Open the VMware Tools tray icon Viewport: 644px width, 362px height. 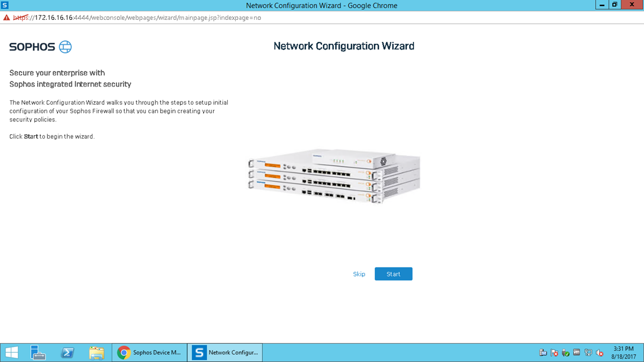coord(577,352)
